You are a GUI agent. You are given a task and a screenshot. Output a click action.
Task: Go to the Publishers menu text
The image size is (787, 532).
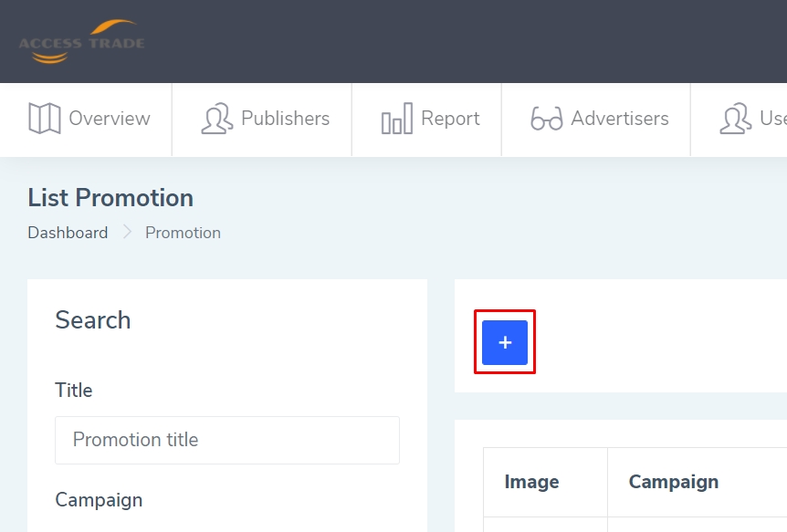point(285,119)
